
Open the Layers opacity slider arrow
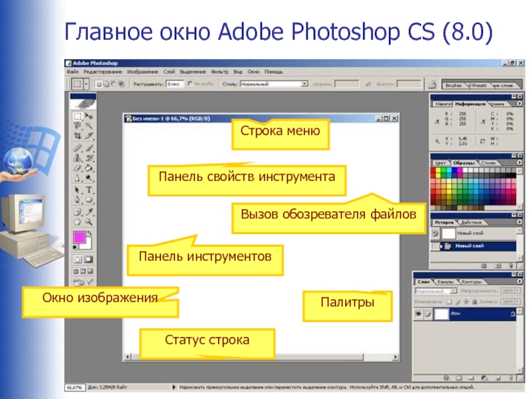pyautogui.click(x=517, y=291)
